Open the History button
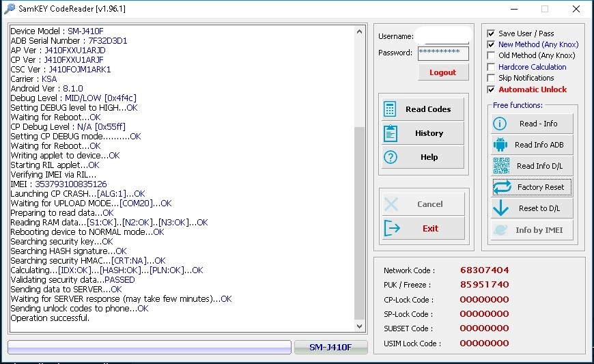This screenshot has height=364, width=594. (423, 133)
